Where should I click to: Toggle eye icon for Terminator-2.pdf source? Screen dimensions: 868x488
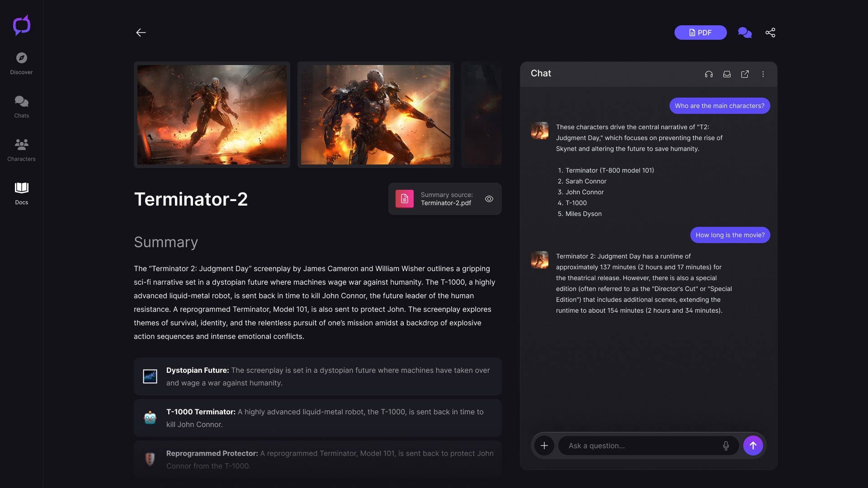(x=489, y=199)
